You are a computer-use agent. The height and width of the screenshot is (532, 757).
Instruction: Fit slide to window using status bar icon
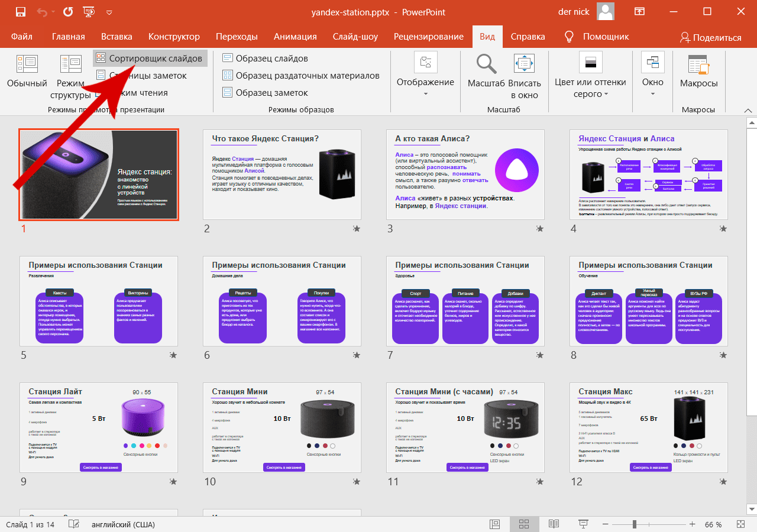tap(741, 524)
